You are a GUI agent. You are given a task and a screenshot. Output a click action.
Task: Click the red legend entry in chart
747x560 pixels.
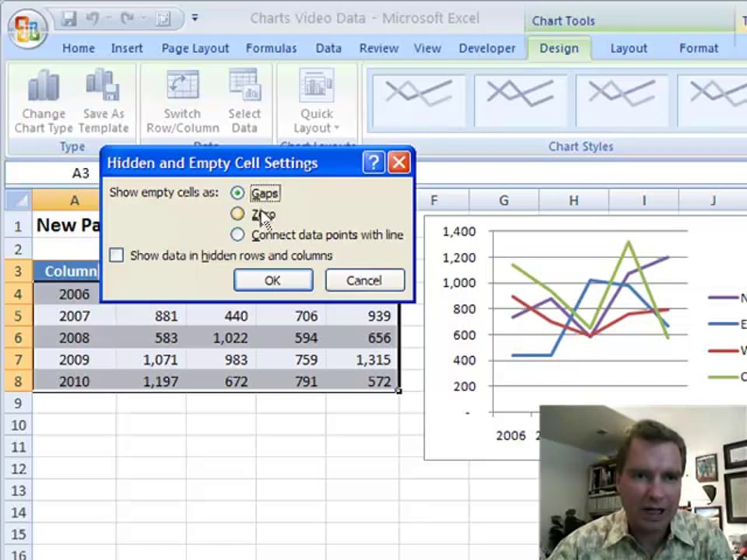tap(728, 351)
